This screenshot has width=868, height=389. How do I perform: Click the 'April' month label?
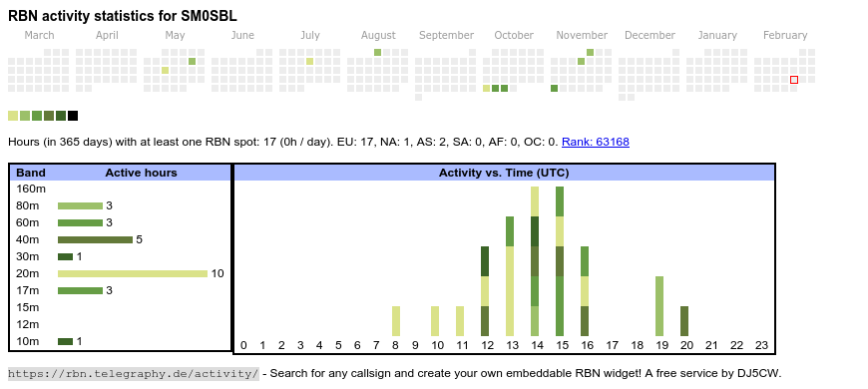coord(107,36)
